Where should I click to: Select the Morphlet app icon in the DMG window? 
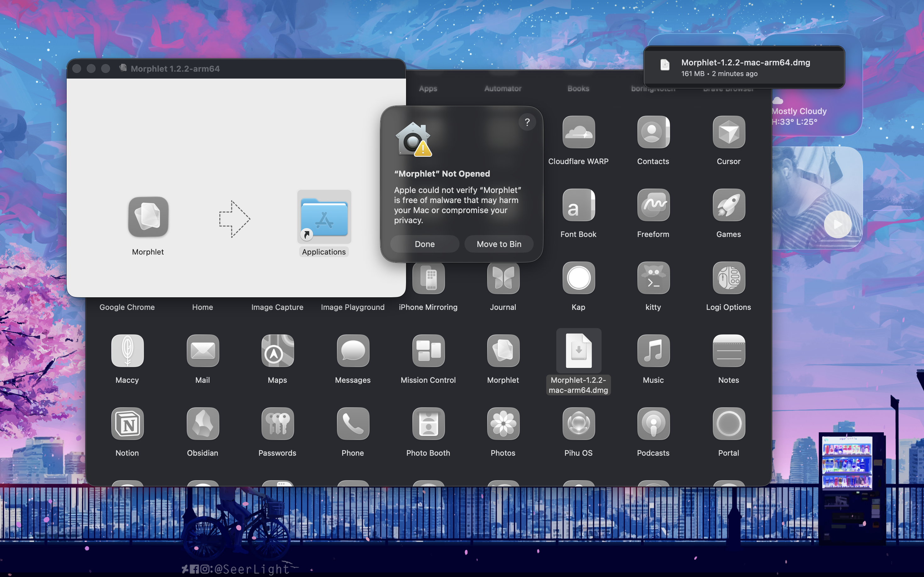[148, 217]
